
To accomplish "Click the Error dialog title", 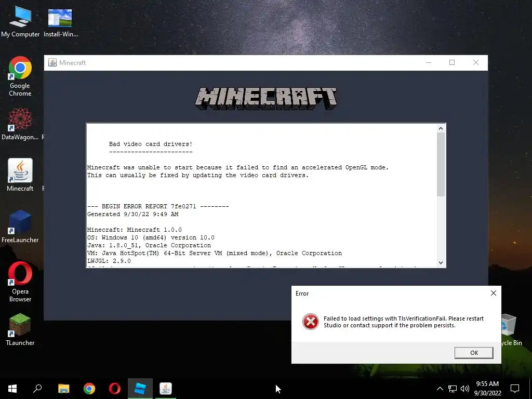I will point(302,294).
